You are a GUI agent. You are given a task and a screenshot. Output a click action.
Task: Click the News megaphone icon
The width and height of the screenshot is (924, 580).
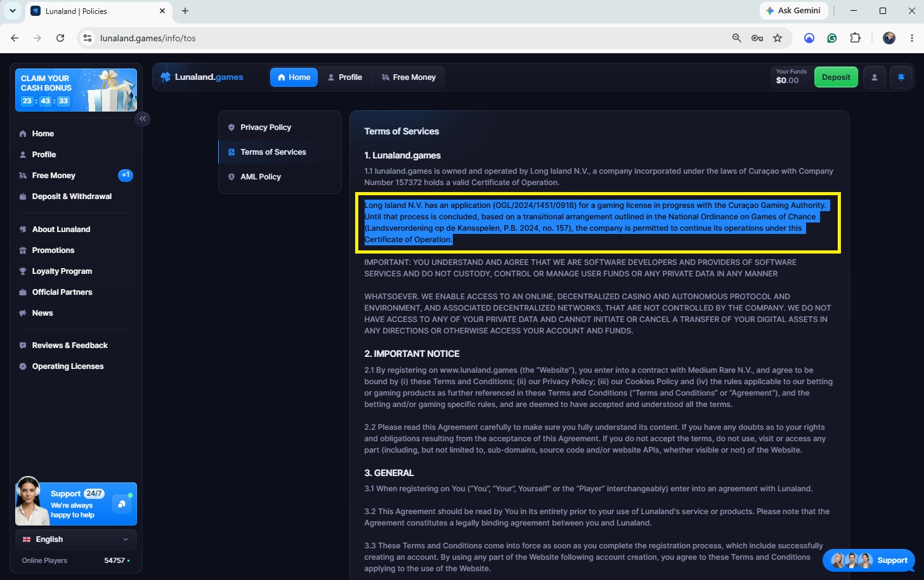point(23,313)
